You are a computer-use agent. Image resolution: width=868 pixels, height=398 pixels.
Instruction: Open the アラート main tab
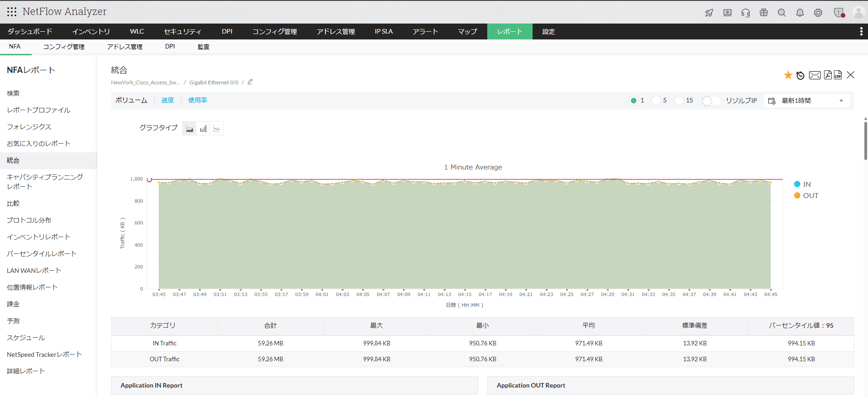425,31
